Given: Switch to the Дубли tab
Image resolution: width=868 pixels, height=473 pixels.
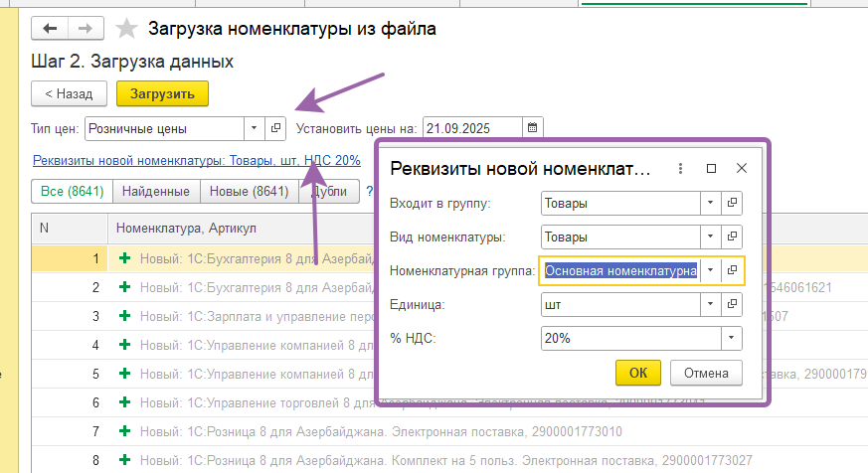Looking at the screenshot, I should 329,192.
